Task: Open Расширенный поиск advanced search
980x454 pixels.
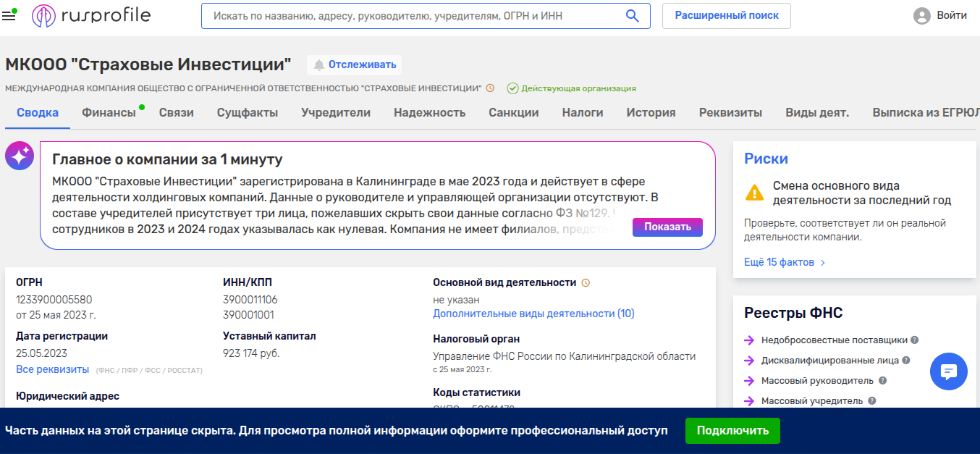Action: 726,16
